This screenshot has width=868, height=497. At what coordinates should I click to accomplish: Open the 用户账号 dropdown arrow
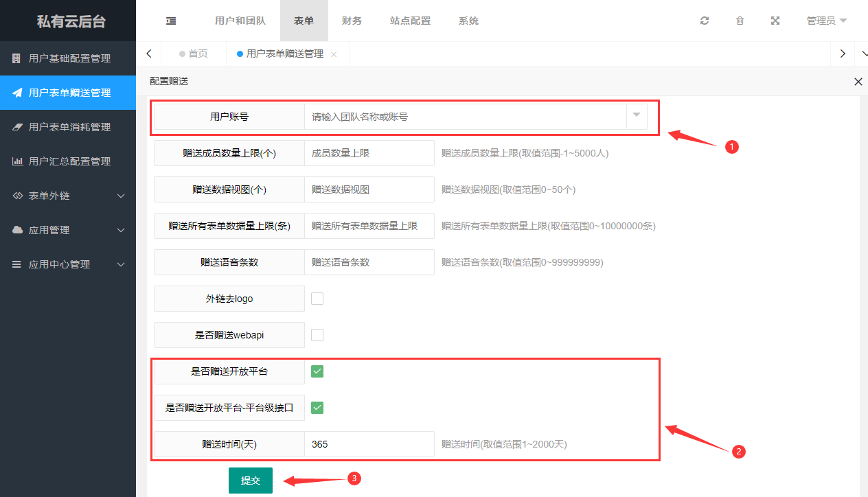[637, 116]
